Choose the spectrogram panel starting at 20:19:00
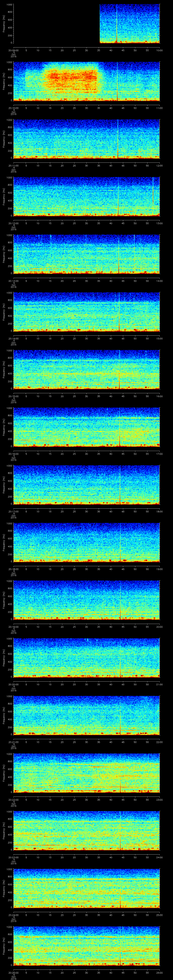173x980 pixels. tap(87, 600)
